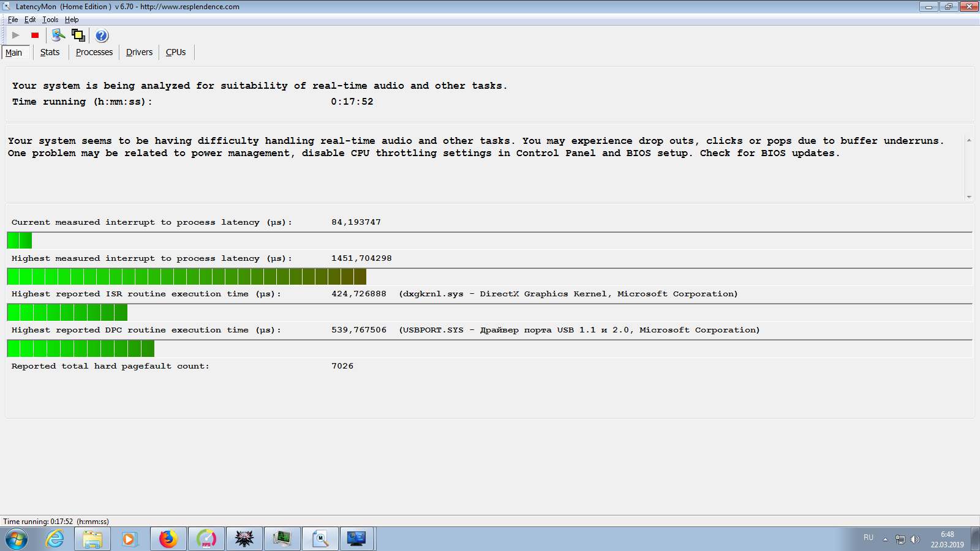Open the Edit menu
The height and width of the screenshot is (551, 980).
click(30, 20)
